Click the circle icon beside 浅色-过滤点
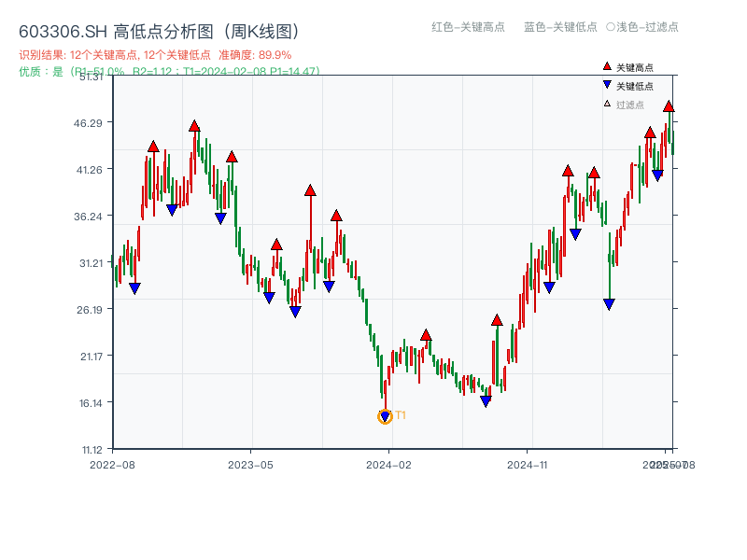The height and width of the screenshot is (560, 747). click(612, 28)
